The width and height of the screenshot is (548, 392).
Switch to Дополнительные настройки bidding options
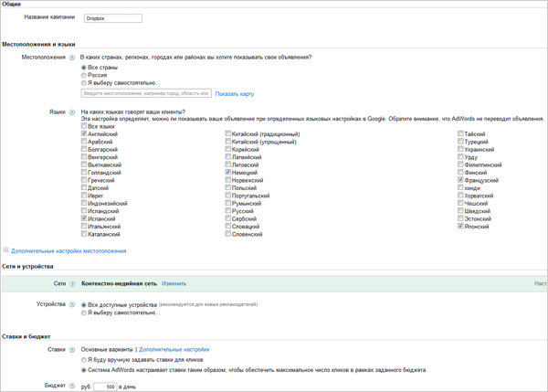click(x=174, y=350)
